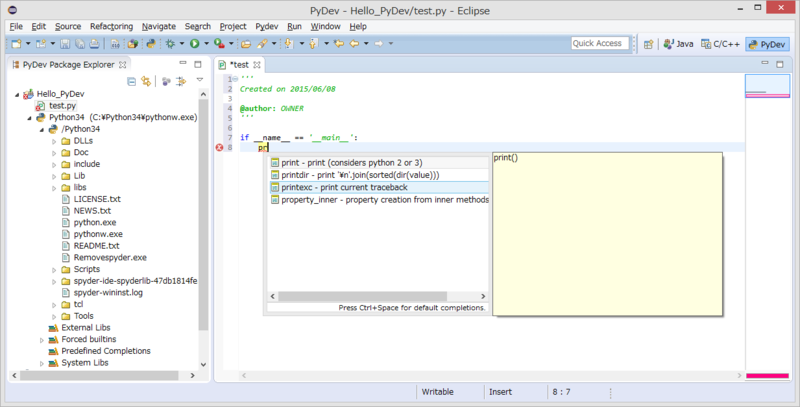Click the Save (floppy disk) icon
800x407 pixels.
(65, 44)
